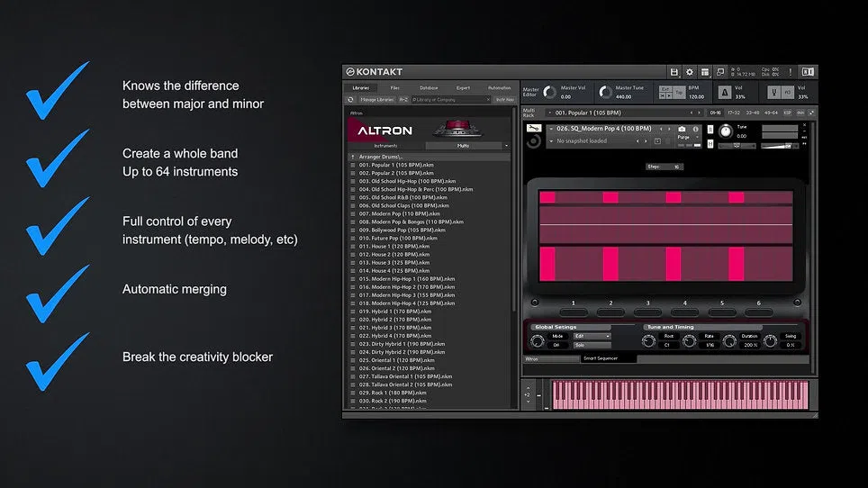Toggle sequencer step slot button 3
Viewport: 868px width, 488px height.
click(x=647, y=312)
